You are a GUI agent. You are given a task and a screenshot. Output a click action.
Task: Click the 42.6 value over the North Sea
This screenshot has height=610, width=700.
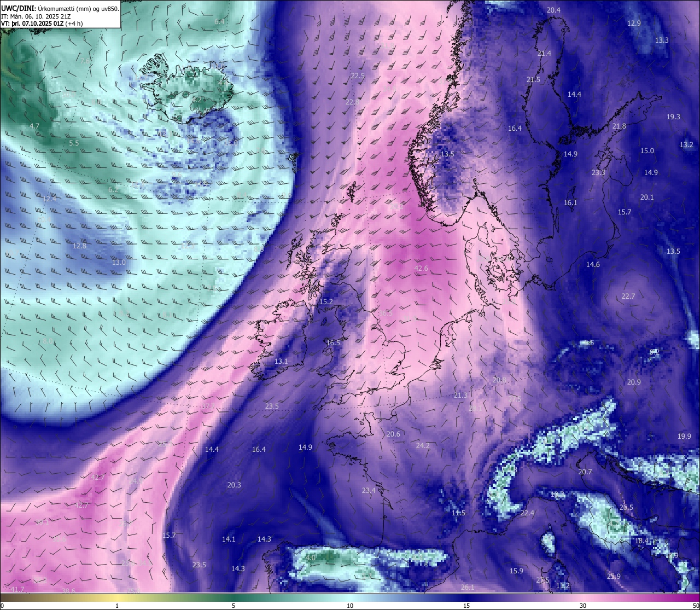(x=421, y=268)
